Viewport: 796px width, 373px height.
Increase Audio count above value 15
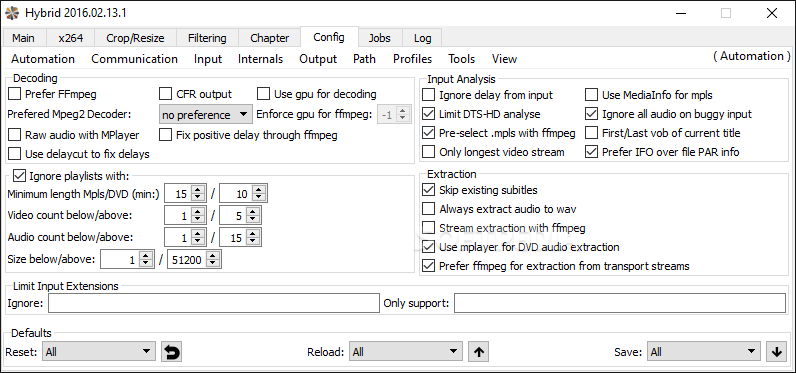click(x=254, y=234)
